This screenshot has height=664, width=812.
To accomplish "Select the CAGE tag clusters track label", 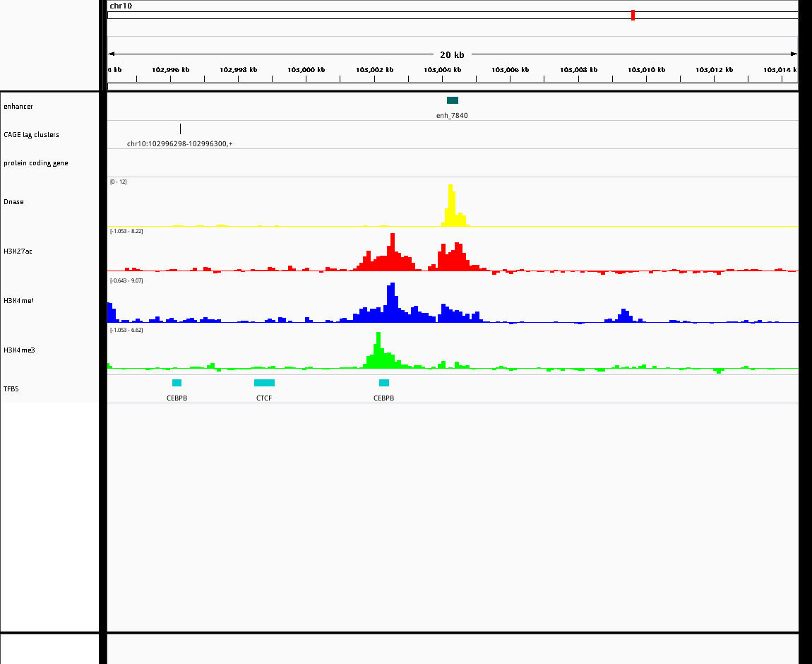I will 31,135.
